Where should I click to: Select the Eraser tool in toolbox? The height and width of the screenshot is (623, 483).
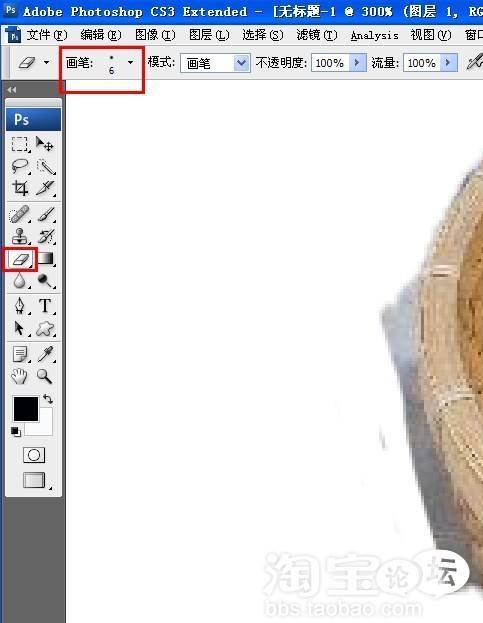pyautogui.click(x=21, y=259)
